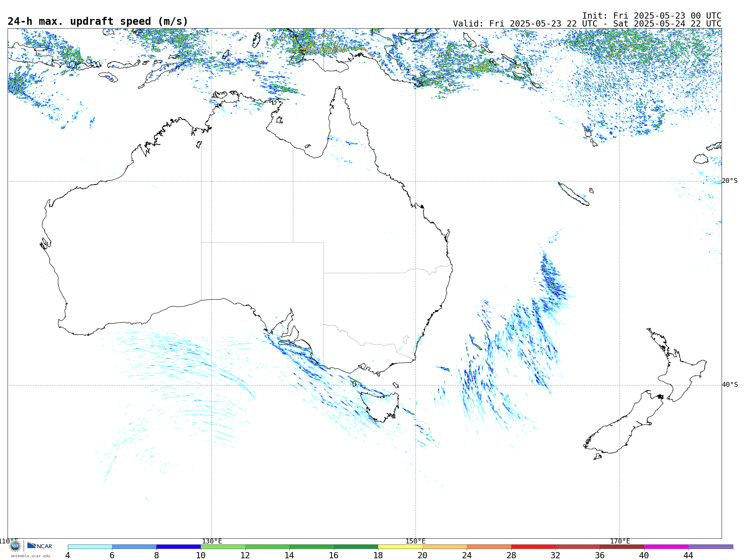Choose the pale orange 20–24 colorbar segment
The height and width of the screenshot is (560, 744).
tap(445, 547)
